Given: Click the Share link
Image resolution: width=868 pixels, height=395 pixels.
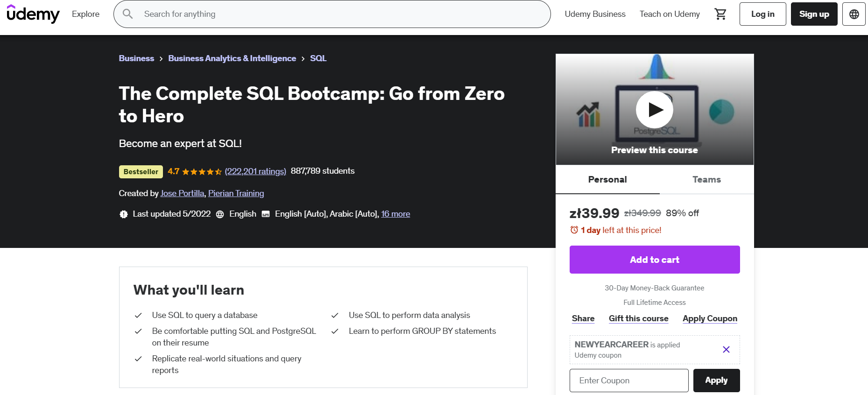Looking at the screenshot, I should 583,318.
